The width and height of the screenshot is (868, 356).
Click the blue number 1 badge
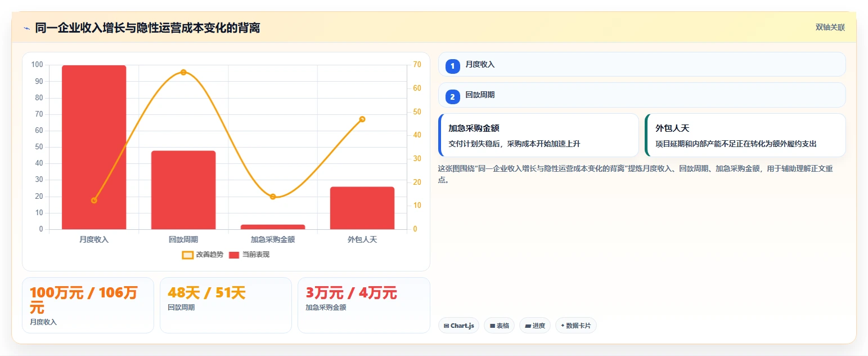452,66
